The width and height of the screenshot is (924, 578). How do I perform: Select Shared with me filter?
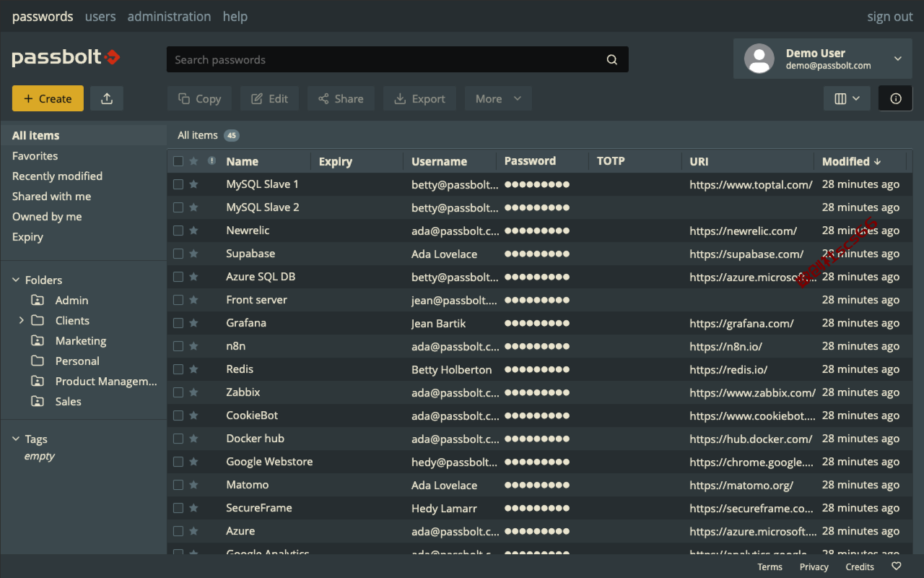(x=51, y=196)
